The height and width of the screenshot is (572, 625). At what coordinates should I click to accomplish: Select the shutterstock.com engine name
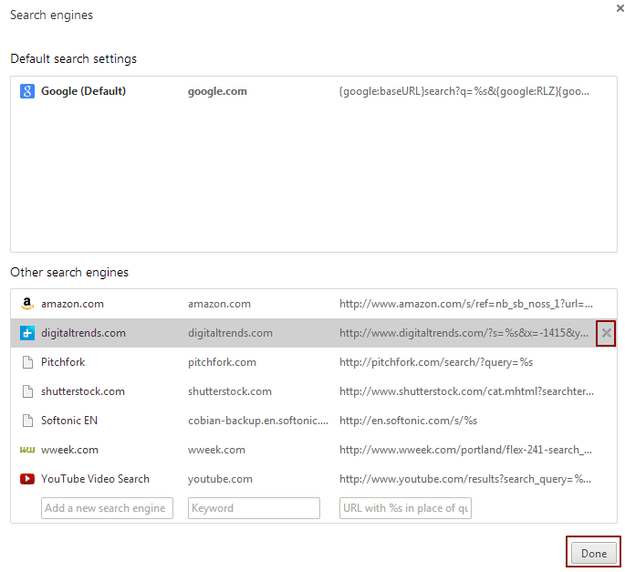[83, 391]
